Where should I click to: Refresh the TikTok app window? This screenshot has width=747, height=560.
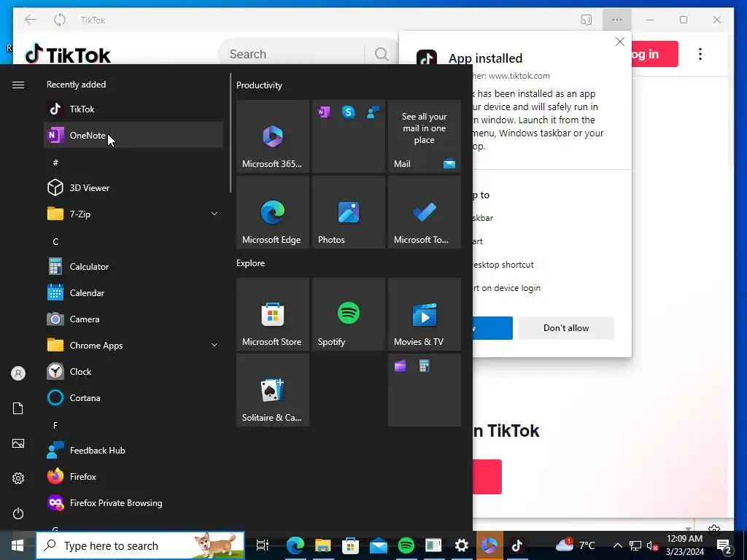[60, 20]
